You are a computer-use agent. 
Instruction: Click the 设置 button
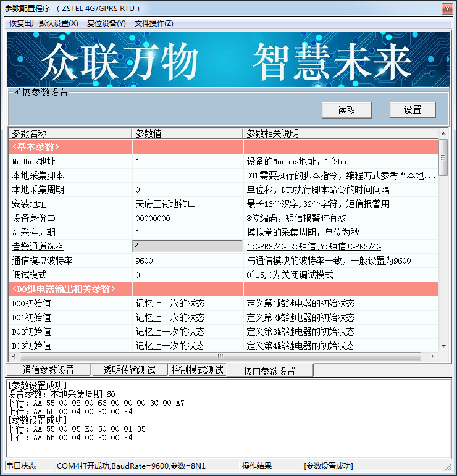point(413,110)
